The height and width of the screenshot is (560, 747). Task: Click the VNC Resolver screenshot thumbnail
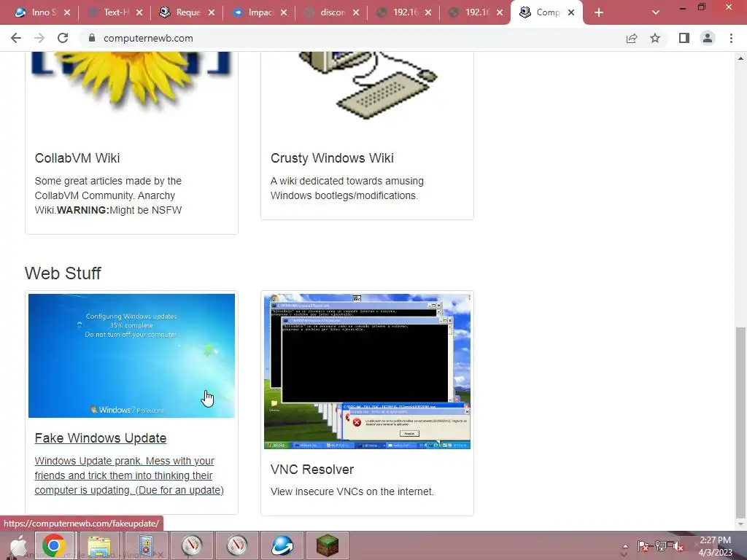(368, 371)
